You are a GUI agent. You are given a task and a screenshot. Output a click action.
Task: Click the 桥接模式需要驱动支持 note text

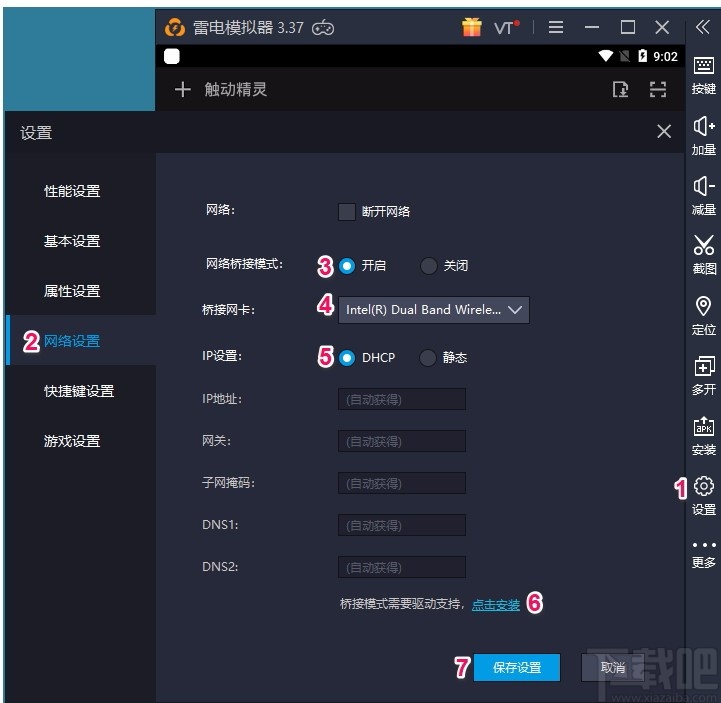tap(401, 604)
